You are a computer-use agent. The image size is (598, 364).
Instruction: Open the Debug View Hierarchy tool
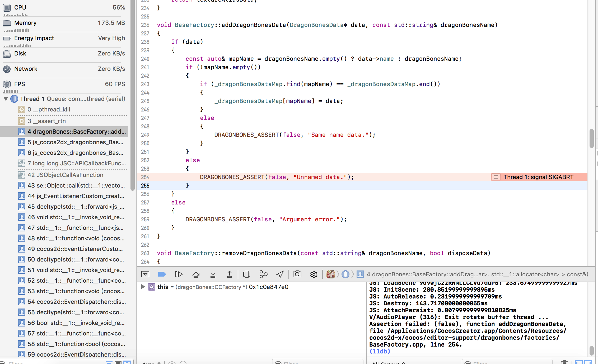pyautogui.click(x=246, y=274)
